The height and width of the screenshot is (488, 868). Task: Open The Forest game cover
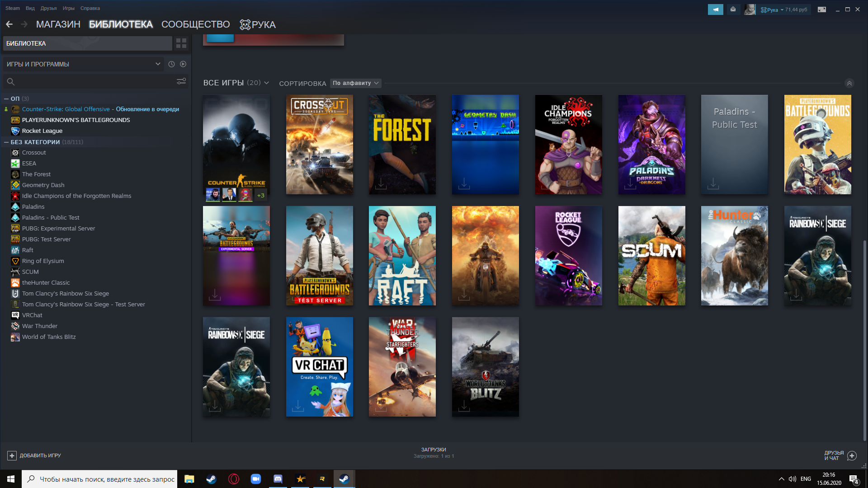click(x=402, y=145)
